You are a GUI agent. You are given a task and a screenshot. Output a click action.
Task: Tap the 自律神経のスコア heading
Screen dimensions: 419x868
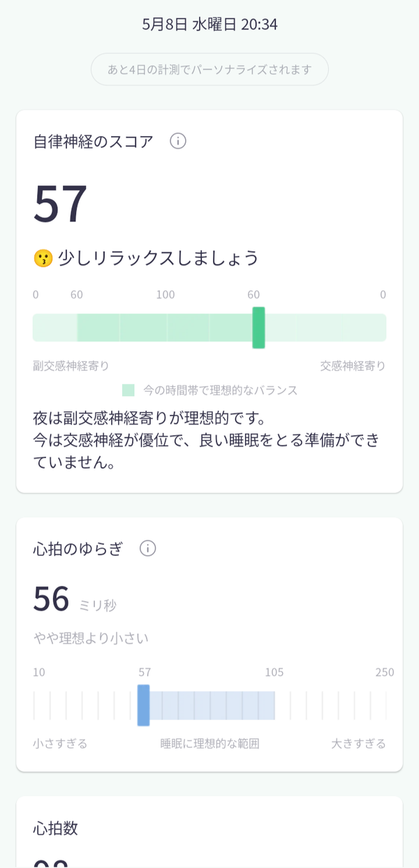[x=93, y=141]
